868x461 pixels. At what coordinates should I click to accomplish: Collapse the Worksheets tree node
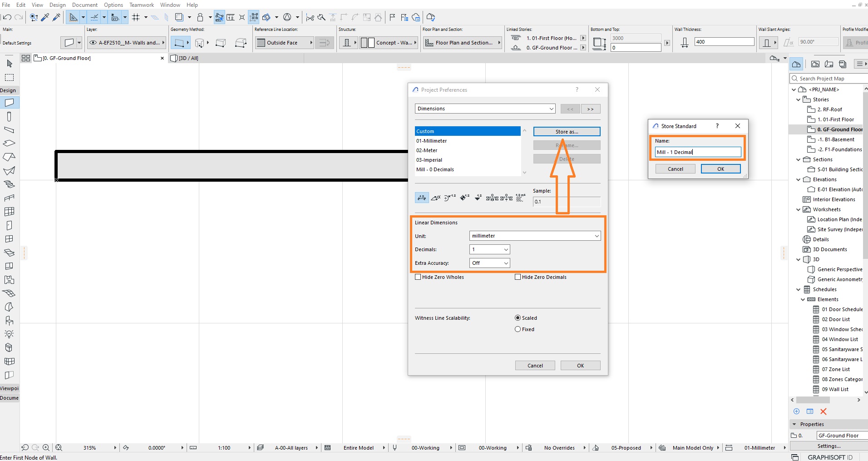tap(799, 209)
